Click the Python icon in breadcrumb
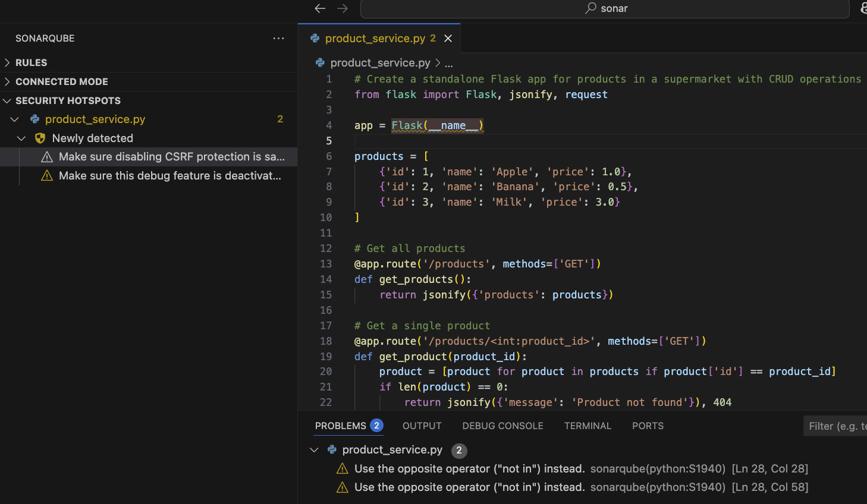The height and width of the screenshot is (504, 867). coord(320,62)
